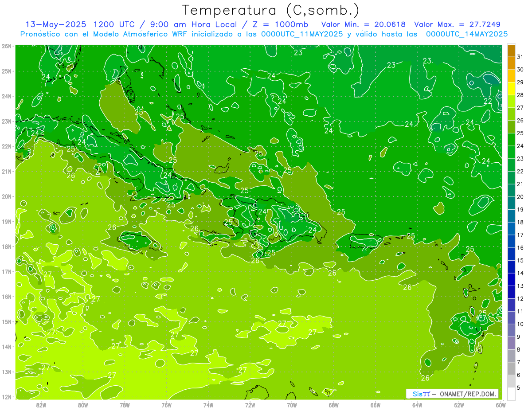Select the date text "13-May-2025 1200 UTC"
The width and height of the screenshot is (532, 411).
tap(81, 24)
